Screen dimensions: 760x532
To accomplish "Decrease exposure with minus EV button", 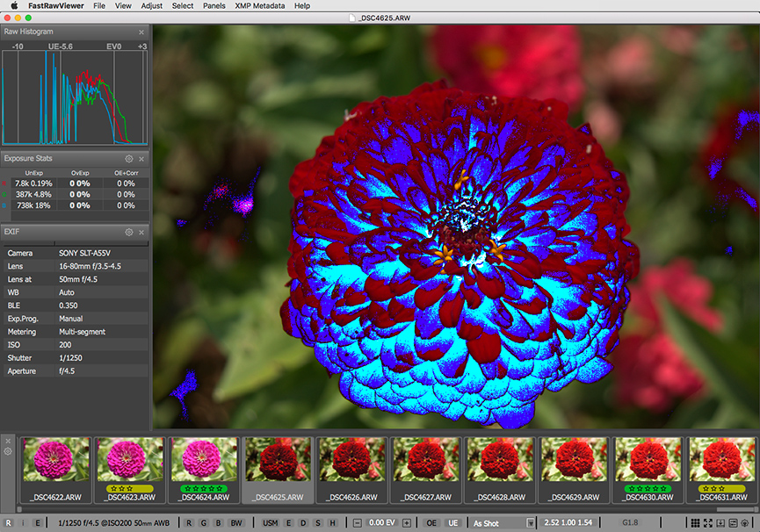I will (x=359, y=523).
